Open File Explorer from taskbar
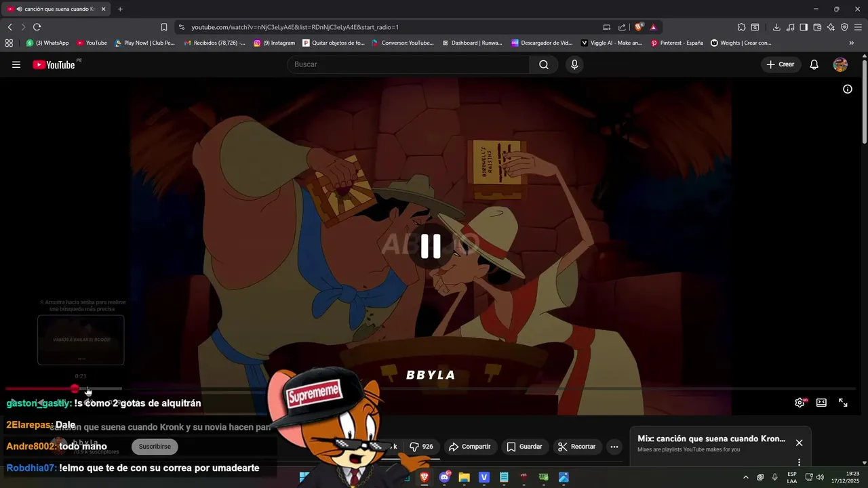 (x=465, y=477)
